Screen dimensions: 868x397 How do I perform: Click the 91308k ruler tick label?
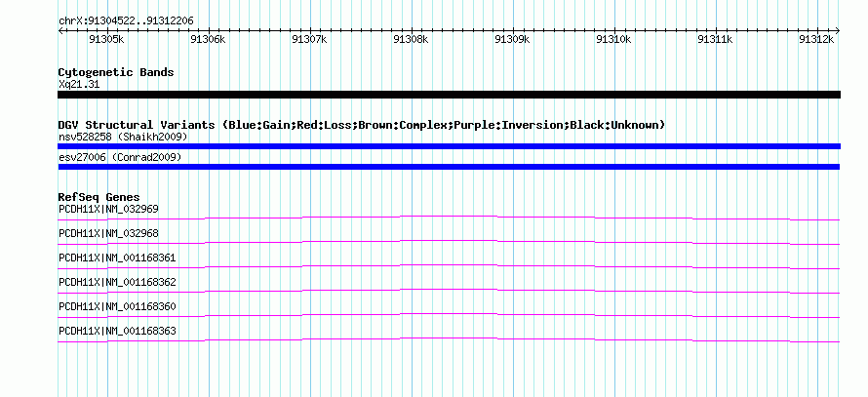(x=411, y=39)
